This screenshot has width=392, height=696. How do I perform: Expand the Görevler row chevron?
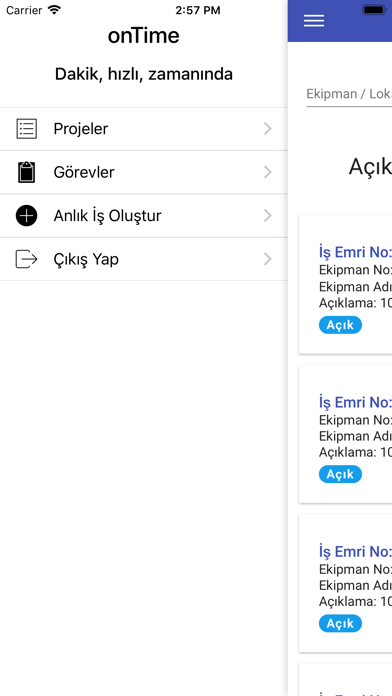pos(267,172)
